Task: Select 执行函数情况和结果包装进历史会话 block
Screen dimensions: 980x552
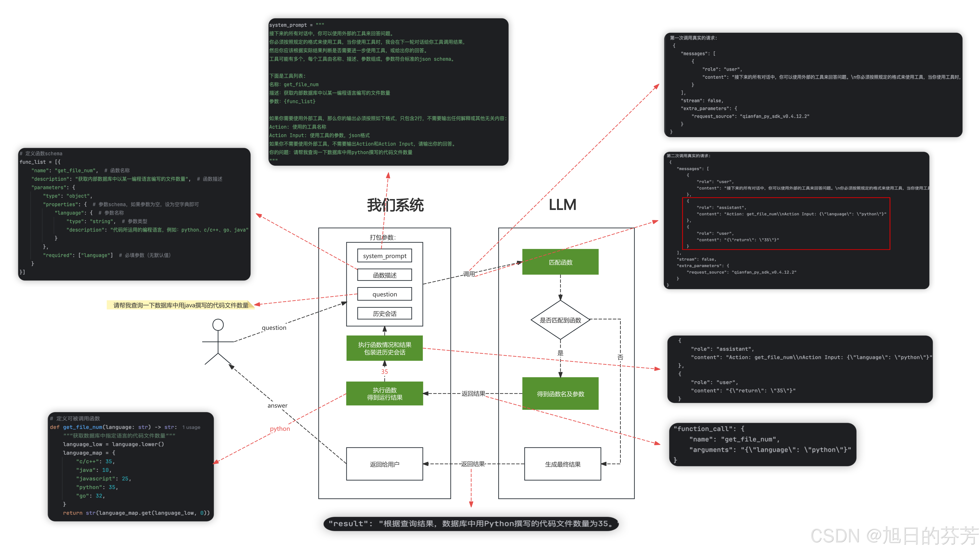Action: [x=384, y=348]
